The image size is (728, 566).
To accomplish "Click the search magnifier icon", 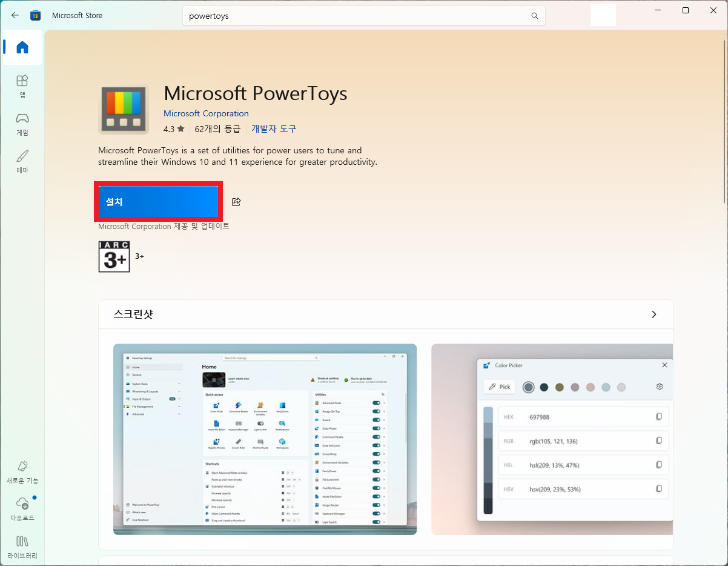I will [x=534, y=16].
